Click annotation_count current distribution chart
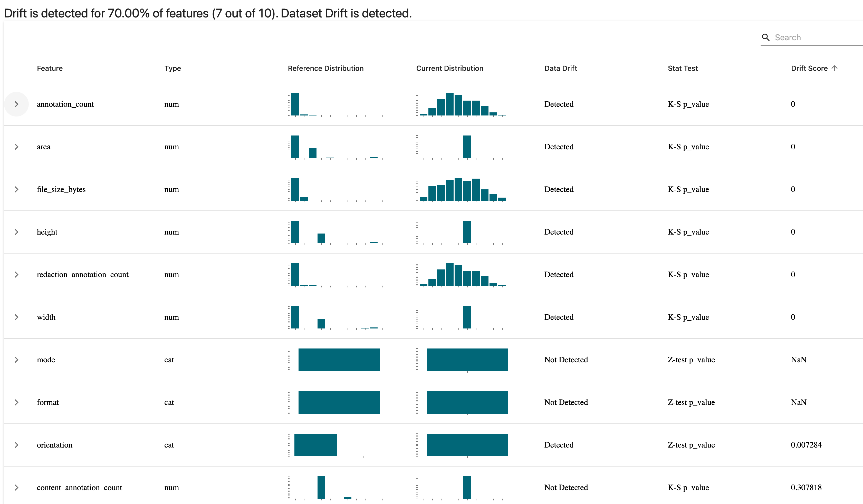Viewport: 863px width, 504px height. pos(464,104)
